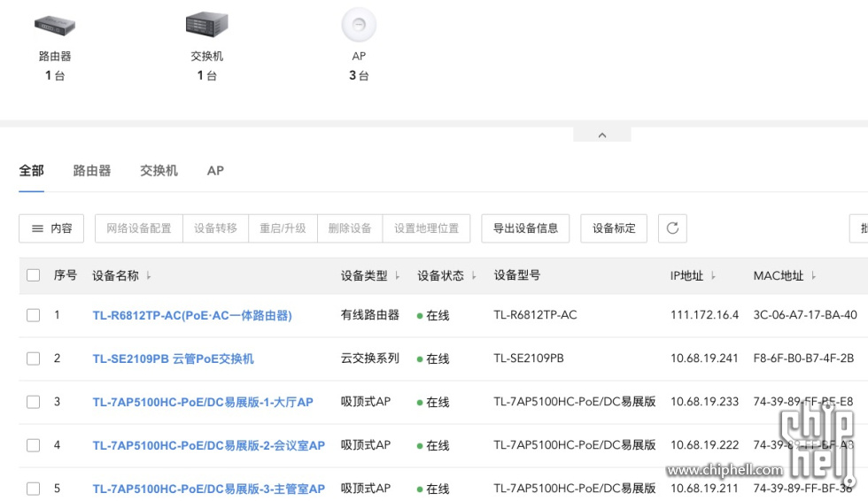Click the 在线 status in row 2
868x501 pixels.
(x=433, y=358)
